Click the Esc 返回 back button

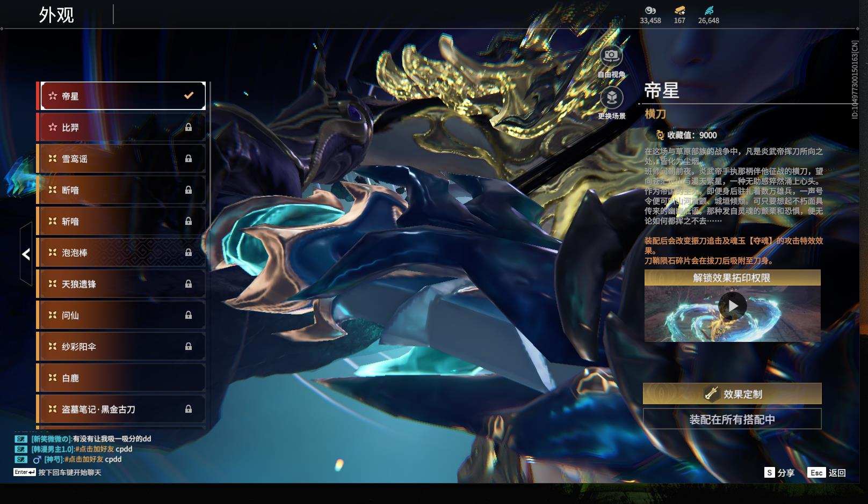pos(827,472)
